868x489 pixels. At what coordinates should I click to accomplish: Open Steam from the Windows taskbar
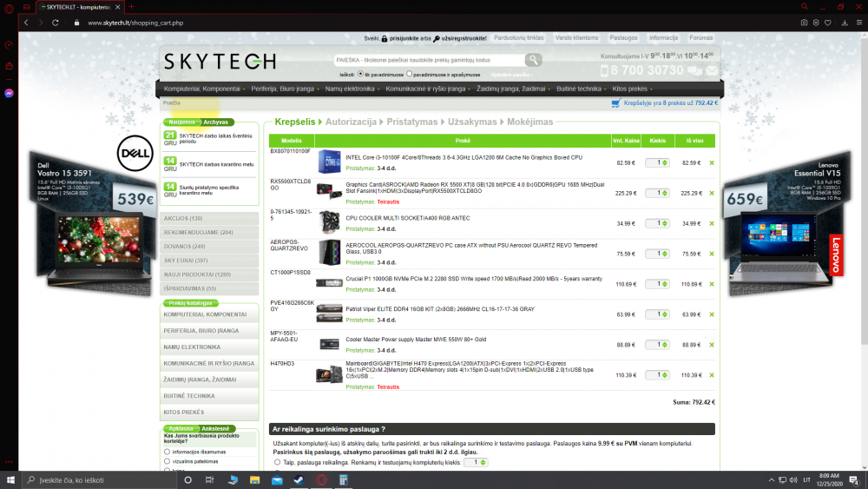(299, 480)
